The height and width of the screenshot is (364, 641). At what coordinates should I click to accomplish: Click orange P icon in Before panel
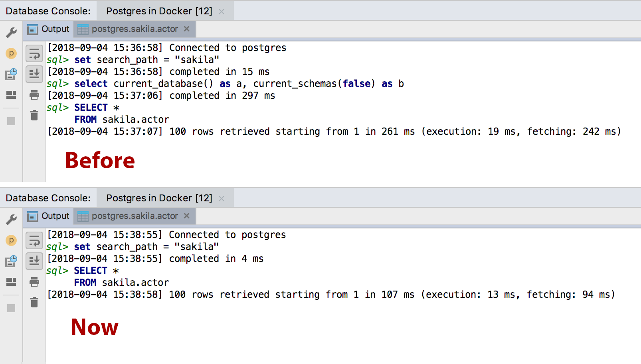click(11, 53)
